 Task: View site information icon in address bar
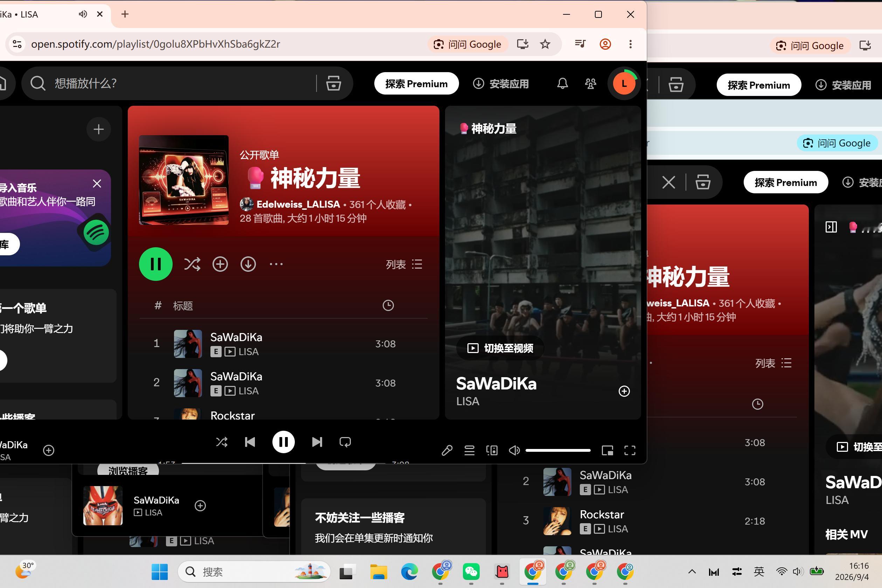click(17, 44)
